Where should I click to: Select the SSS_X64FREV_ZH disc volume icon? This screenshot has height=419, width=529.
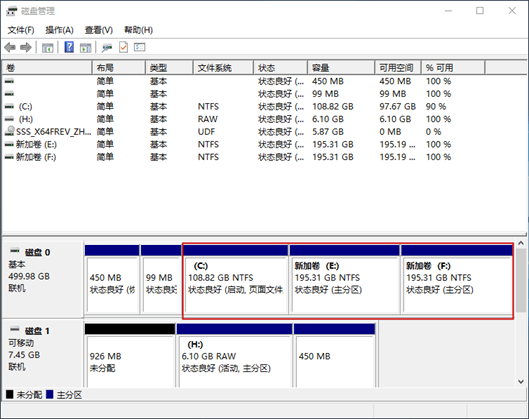click(10, 131)
